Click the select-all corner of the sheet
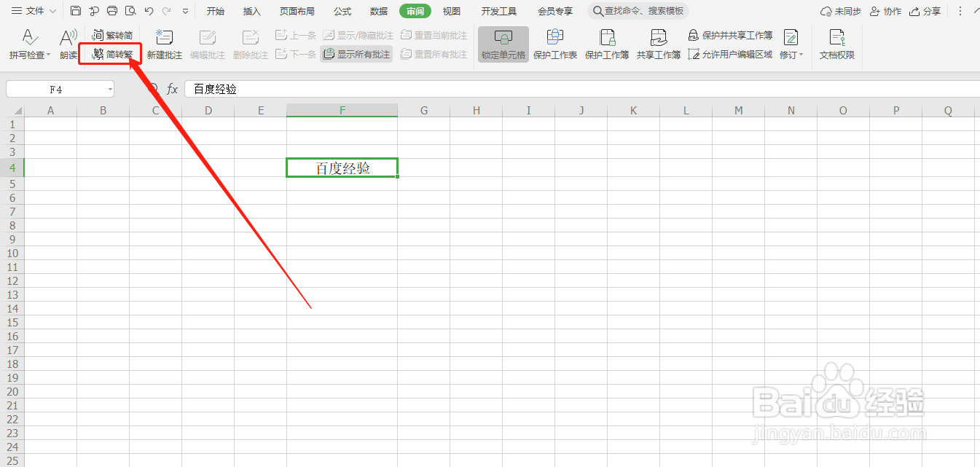980x467 pixels. click(x=12, y=111)
